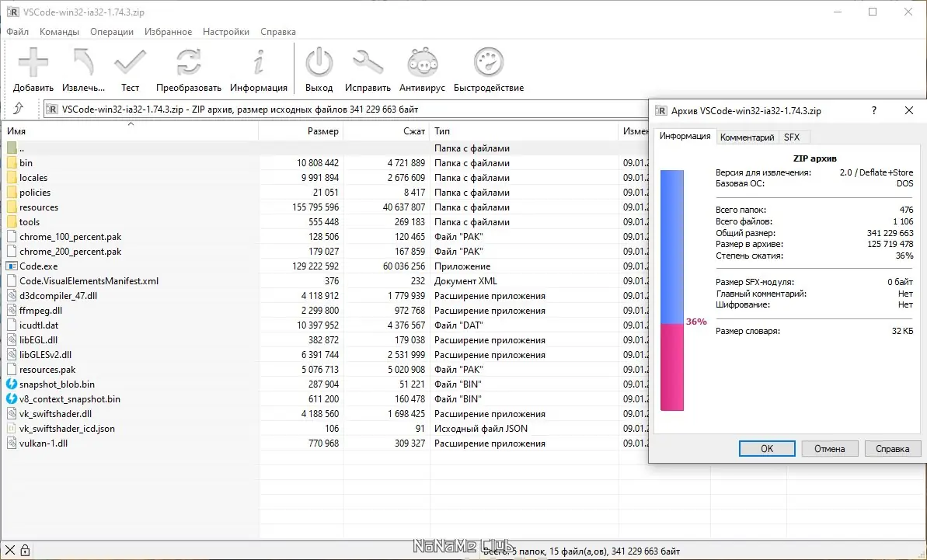Confirm the dialog with OK

click(x=767, y=448)
